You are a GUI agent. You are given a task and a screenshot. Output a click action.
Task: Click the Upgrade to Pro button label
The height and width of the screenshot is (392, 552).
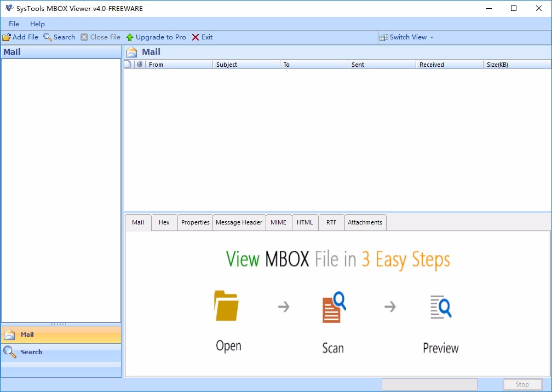pyautogui.click(x=161, y=37)
